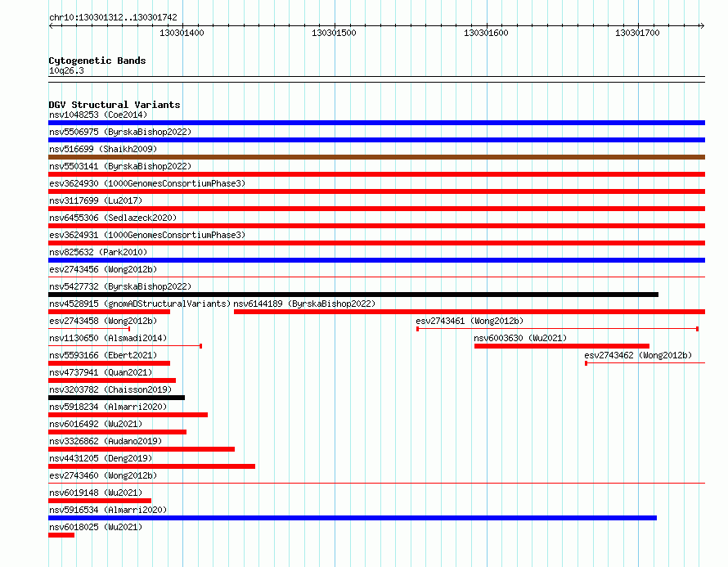Click the nsv3117699 (Lu2017) label

coord(96,200)
